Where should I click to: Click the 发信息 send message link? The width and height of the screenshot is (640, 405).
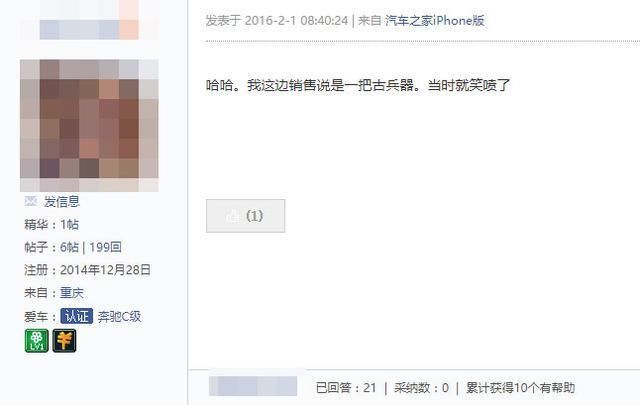[62, 201]
